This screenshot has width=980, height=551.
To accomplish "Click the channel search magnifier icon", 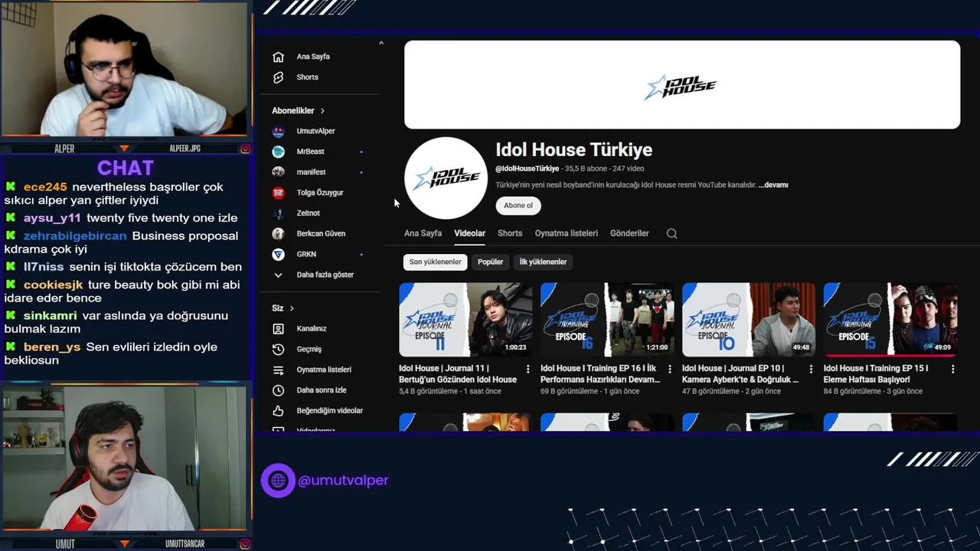I will [672, 233].
